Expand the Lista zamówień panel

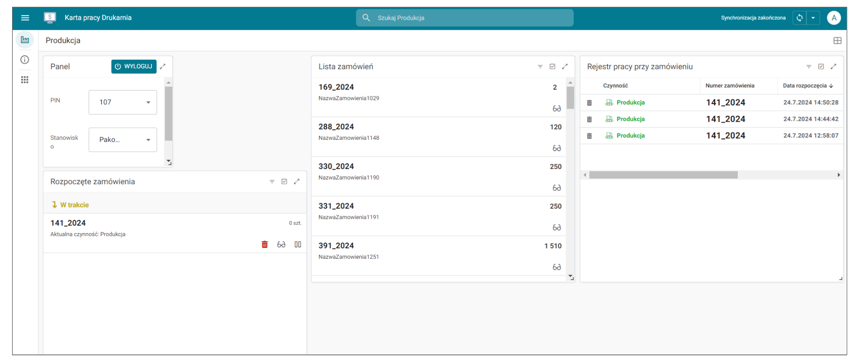565,67
